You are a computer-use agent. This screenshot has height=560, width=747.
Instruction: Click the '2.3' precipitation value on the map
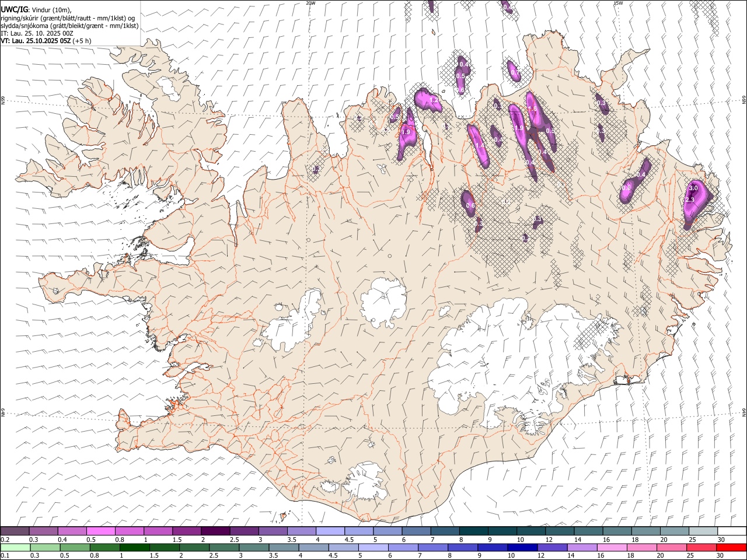coord(689,200)
